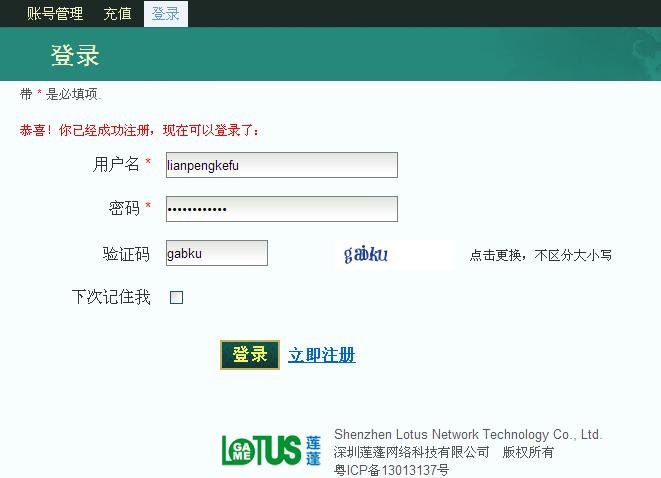Select the 登录 tab in top navigation
The height and width of the screenshot is (478, 661).
(x=166, y=14)
